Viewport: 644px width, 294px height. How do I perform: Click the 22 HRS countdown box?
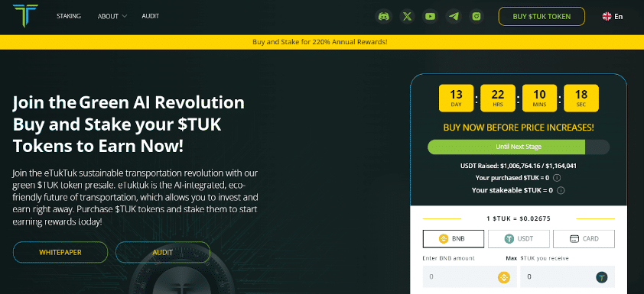(498, 98)
